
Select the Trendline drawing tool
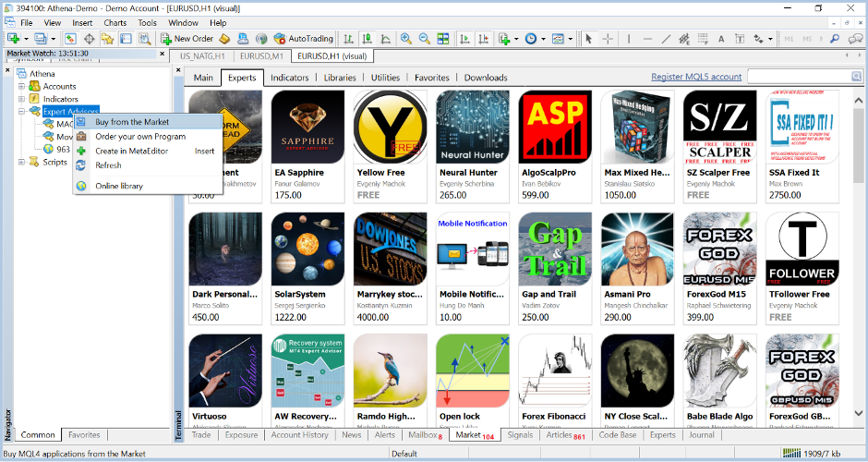tap(666, 39)
